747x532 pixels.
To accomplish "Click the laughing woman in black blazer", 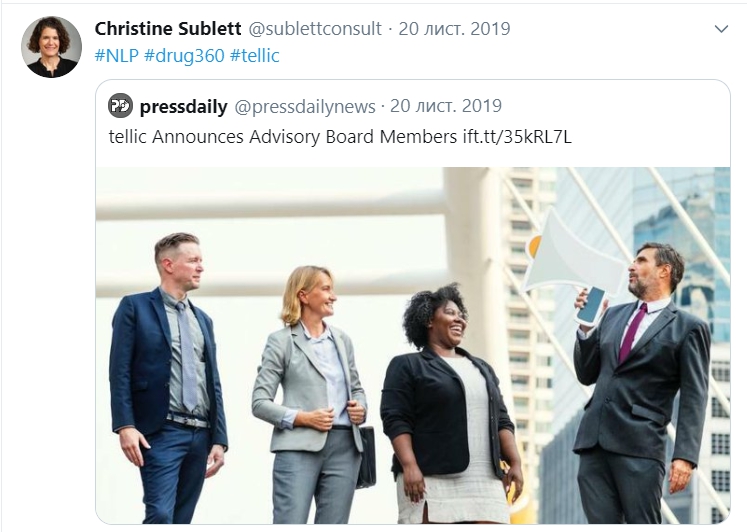I will (450, 403).
